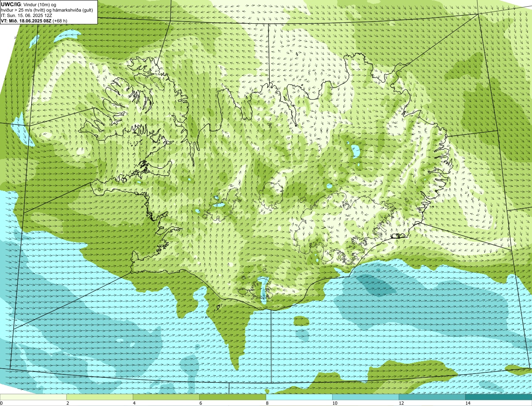
Task: Click the '0' label on the wind scale
Action: pyautogui.click(x=1, y=403)
